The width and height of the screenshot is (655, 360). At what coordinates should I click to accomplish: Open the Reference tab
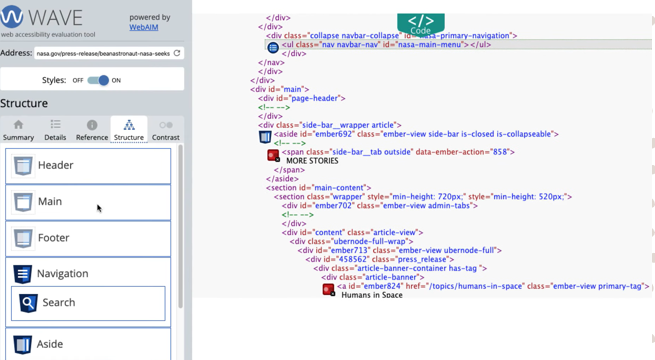[x=92, y=130]
